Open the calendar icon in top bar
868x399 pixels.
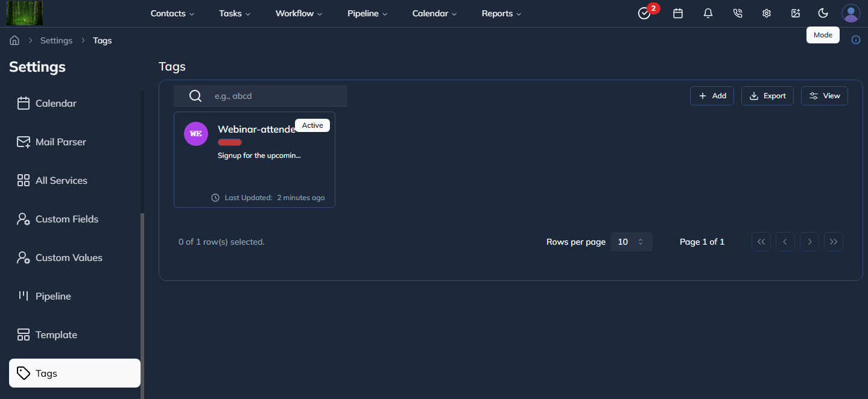pos(678,13)
